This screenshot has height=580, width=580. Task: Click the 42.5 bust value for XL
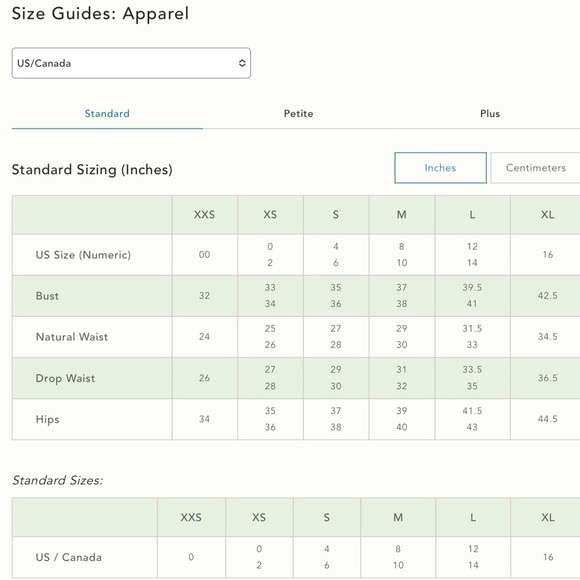tap(547, 296)
